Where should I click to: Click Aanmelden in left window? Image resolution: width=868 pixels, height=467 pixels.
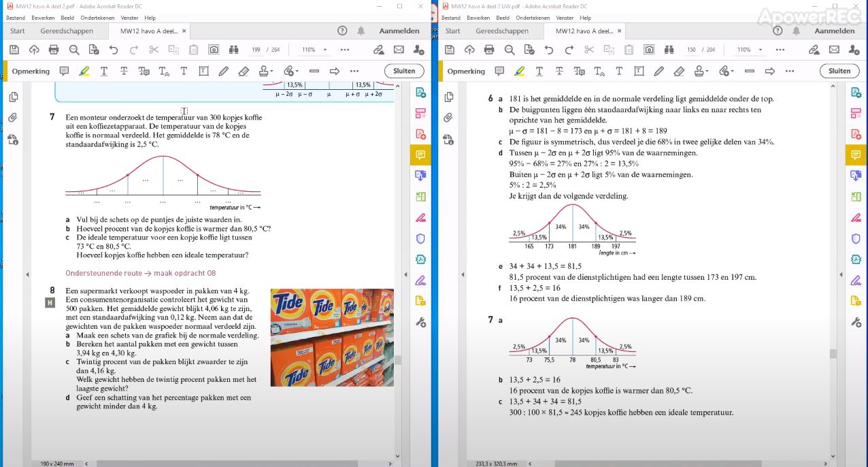[x=399, y=31]
